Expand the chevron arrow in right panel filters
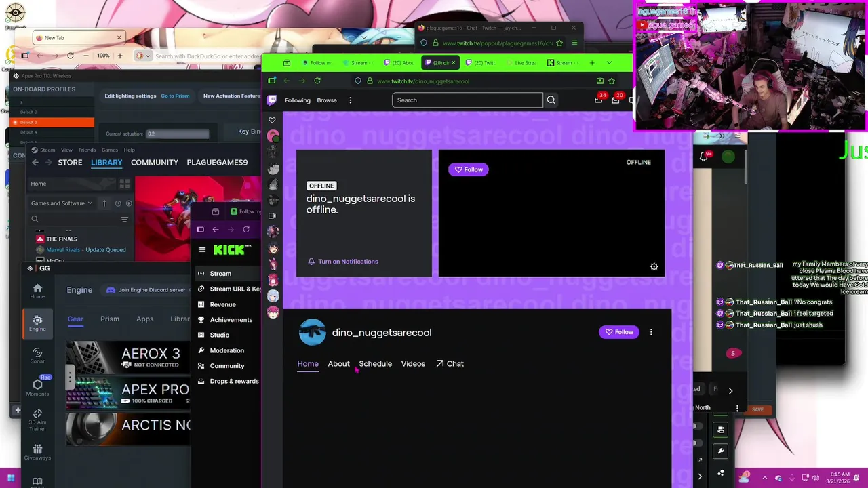The height and width of the screenshot is (488, 868). (730, 390)
